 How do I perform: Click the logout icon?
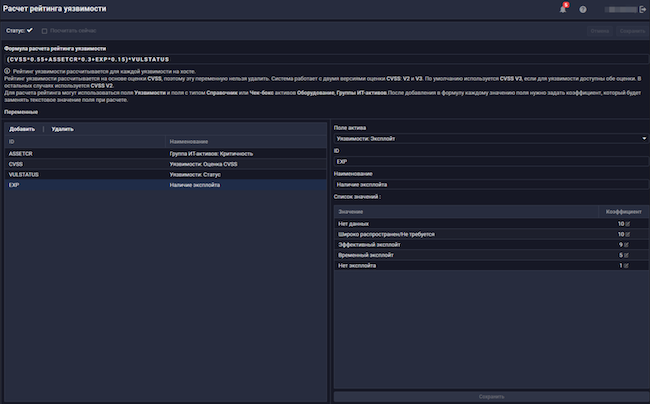coord(642,9)
